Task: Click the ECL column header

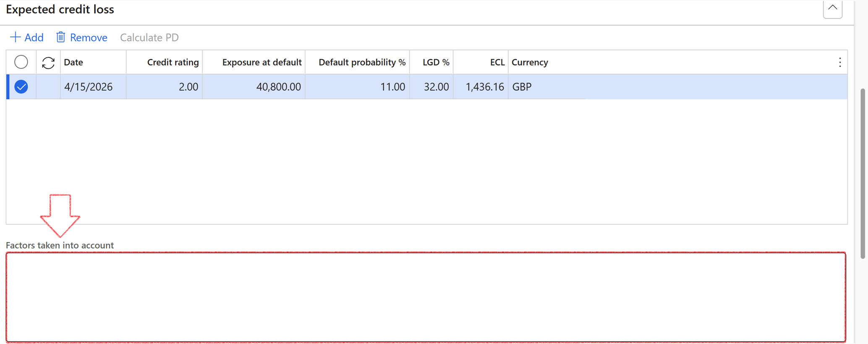Action: click(x=497, y=62)
